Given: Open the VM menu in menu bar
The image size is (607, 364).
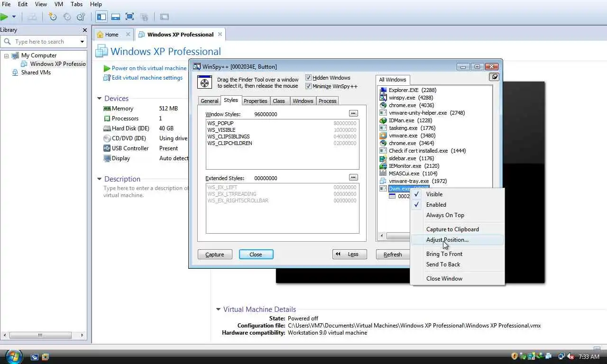Looking at the screenshot, I should [x=59, y=4].
